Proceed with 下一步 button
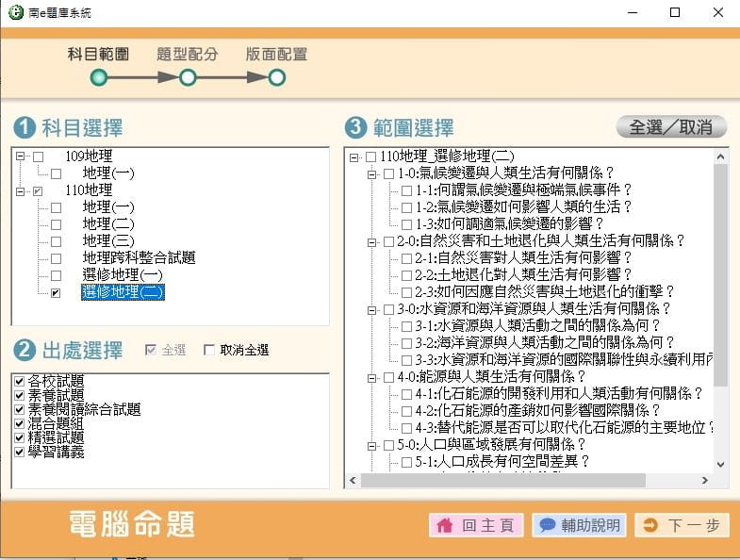Viewport: 740px width, 560px height. coord(682,525)
